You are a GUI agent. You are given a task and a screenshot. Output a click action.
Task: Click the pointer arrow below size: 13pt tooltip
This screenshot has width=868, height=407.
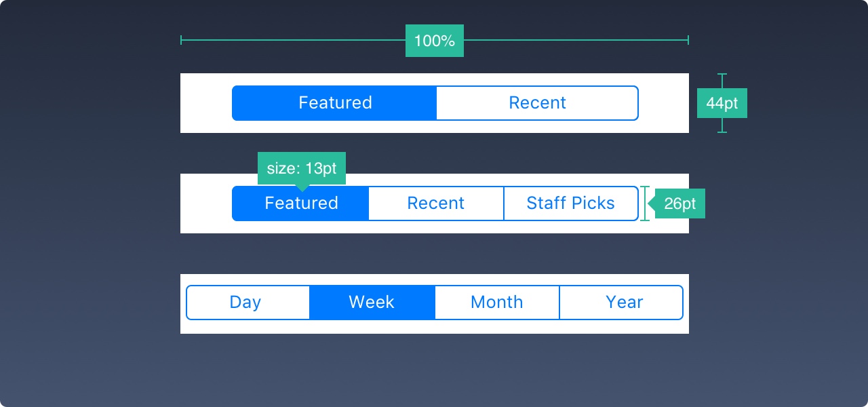(302, 187)
